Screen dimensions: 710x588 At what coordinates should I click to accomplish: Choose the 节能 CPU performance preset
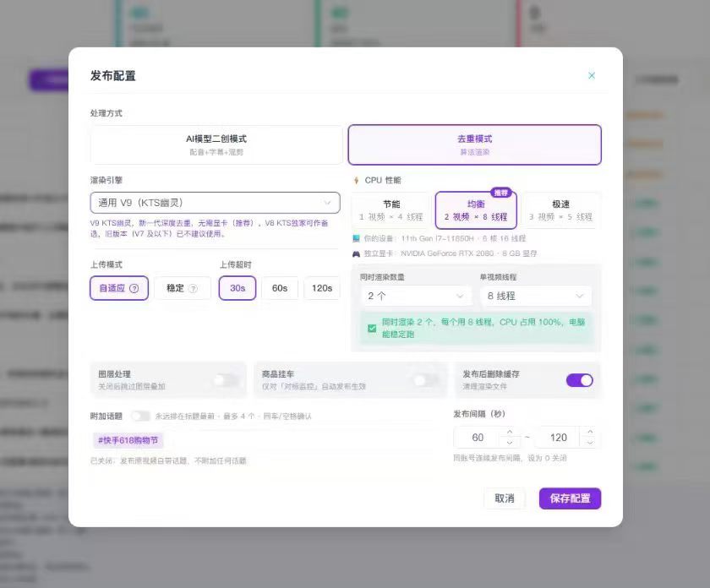[x=391, y=210]
